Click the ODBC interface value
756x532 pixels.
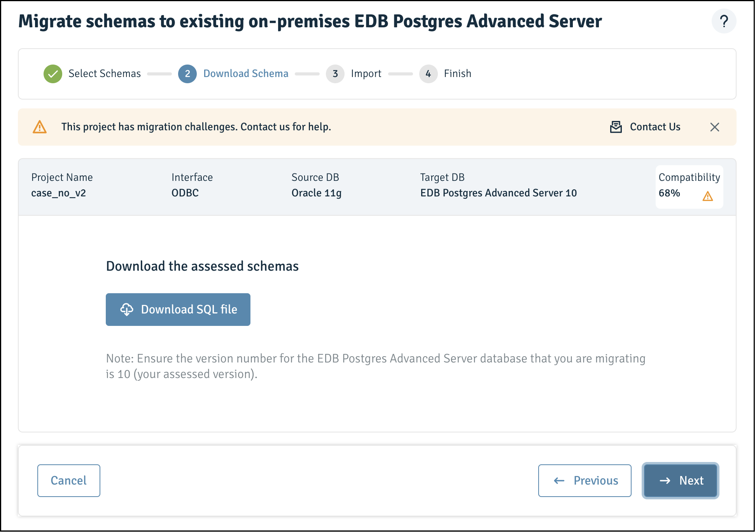(185, 193)
